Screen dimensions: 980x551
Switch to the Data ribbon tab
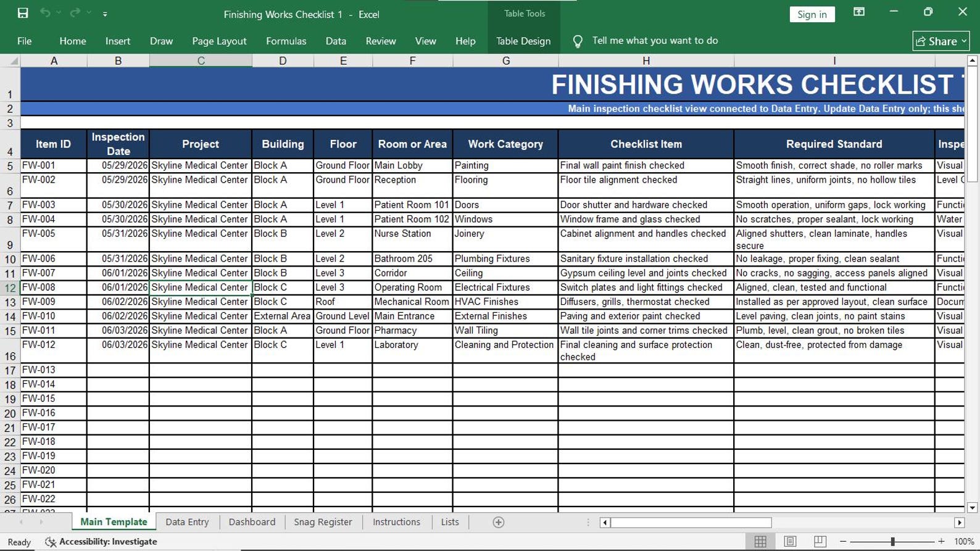pos(336,41)
